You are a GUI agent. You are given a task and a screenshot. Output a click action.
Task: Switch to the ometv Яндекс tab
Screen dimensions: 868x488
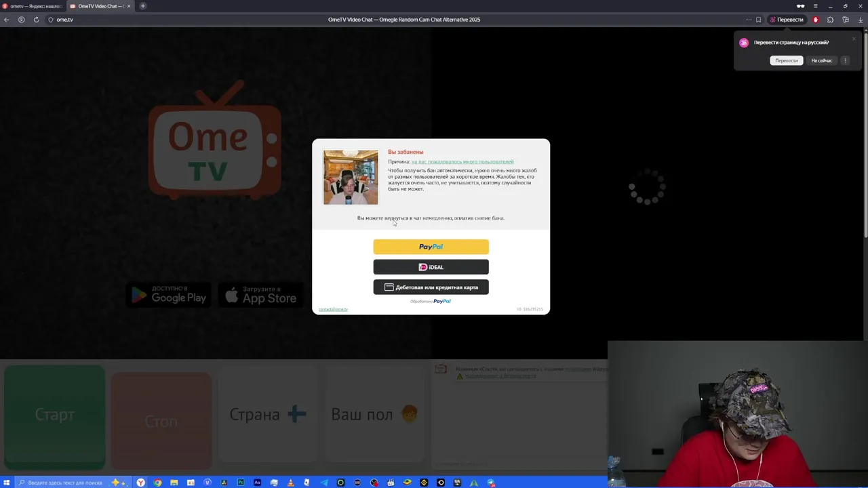33,6
